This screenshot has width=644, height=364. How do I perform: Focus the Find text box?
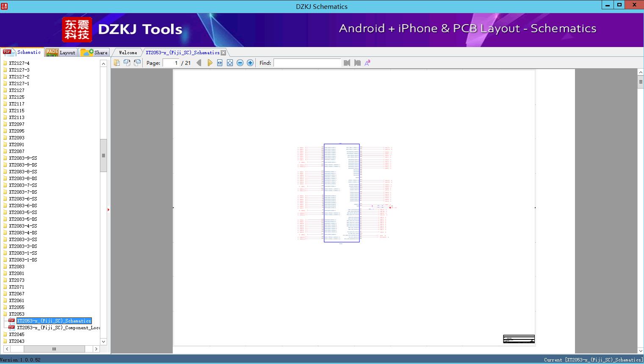tap(307, 63)
